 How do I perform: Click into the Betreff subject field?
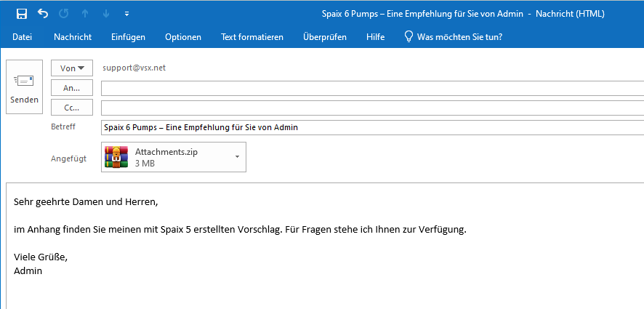pos(373,127)
